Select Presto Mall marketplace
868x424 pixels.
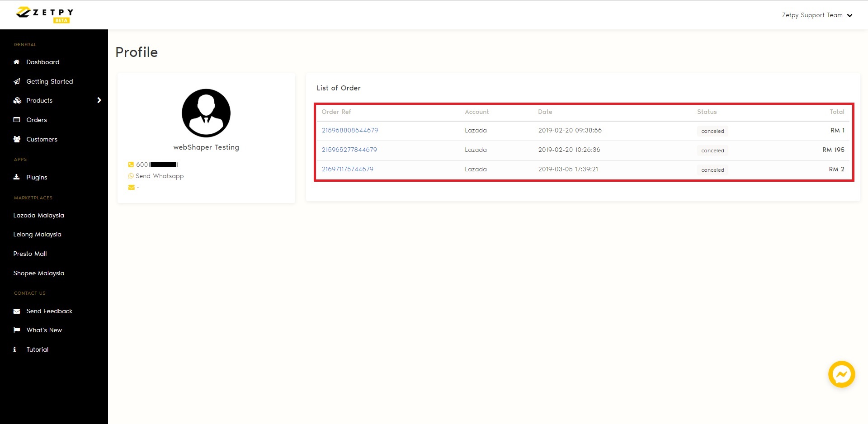(30, 254)
